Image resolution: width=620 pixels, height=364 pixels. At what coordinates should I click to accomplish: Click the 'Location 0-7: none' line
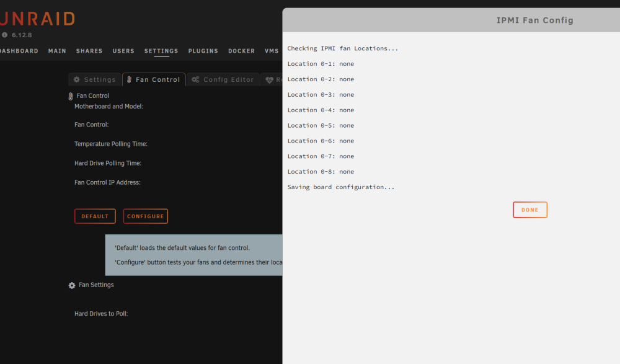point(321,156)
